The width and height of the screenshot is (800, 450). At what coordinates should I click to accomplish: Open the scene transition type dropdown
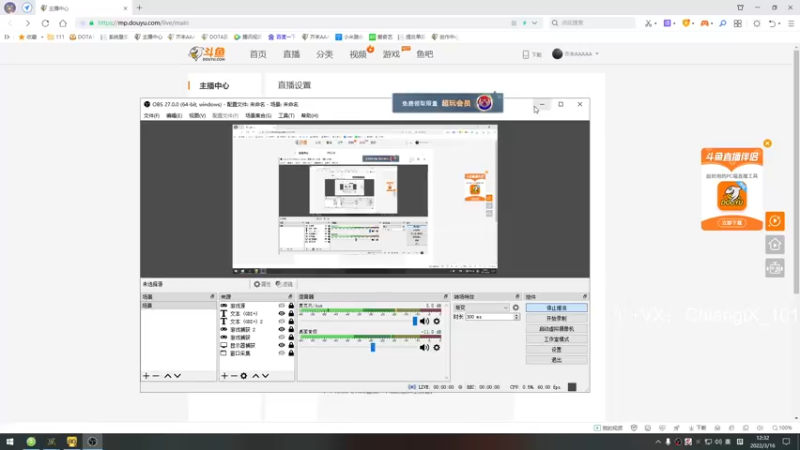click(x=481, y=308)
